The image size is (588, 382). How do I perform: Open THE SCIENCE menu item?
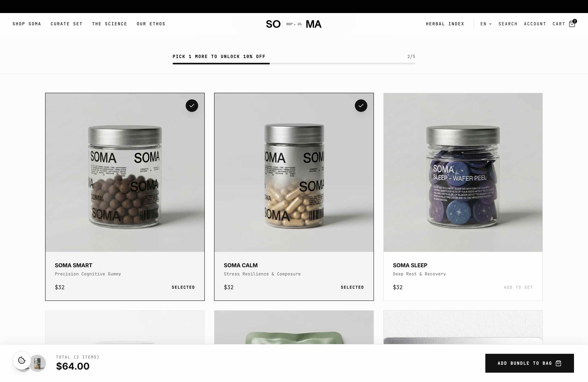point(109,24)
